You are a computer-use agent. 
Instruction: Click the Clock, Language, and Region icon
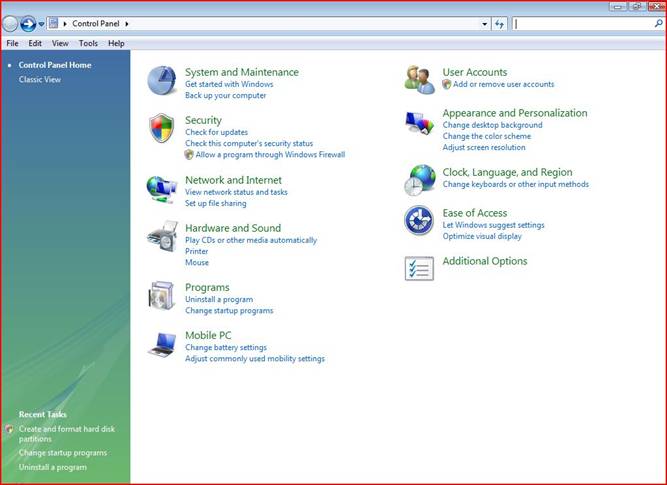(x=419, y=179)
